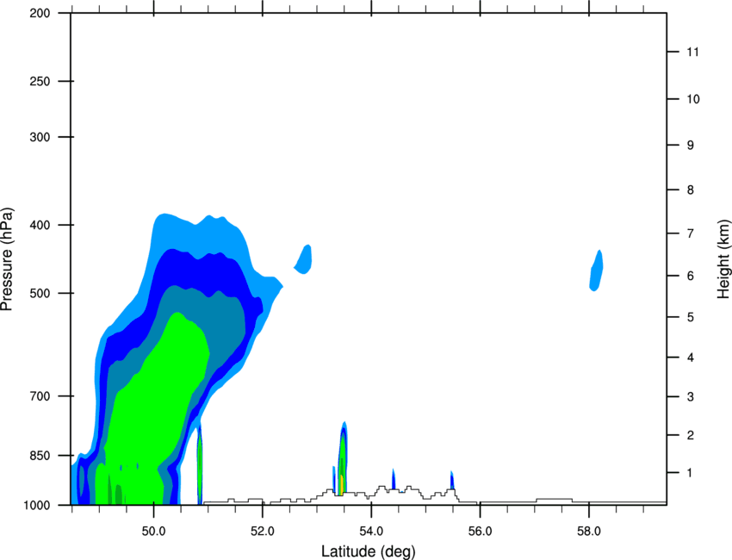
Task: Click the small blue spike near 54.4 latitude
Action: [x=394, y=479]
